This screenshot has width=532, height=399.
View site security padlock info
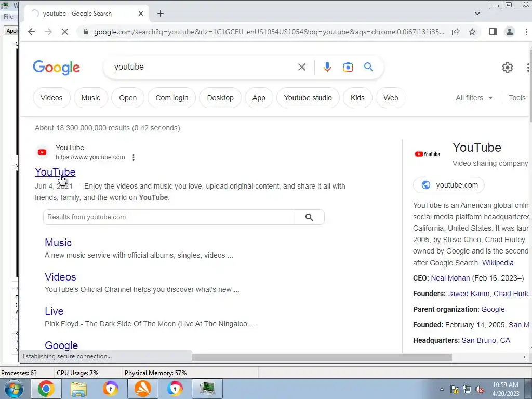[x=86, y=32]
